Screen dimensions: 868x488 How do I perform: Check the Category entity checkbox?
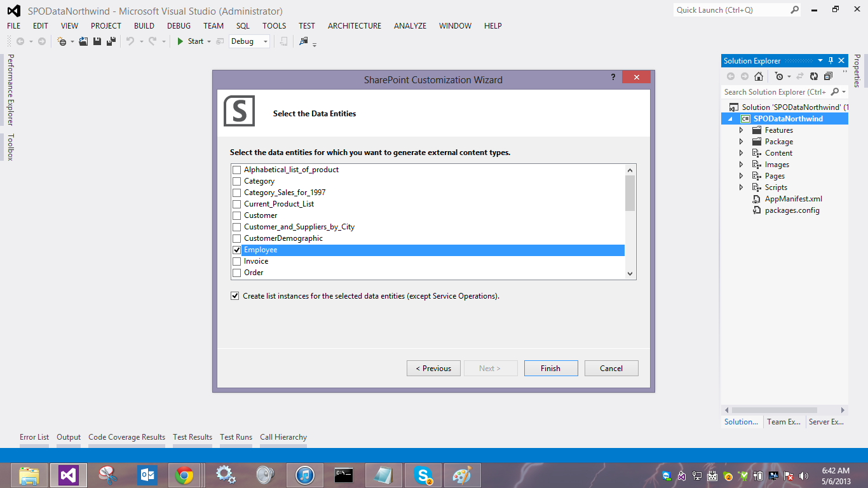pyautogui.click(x=237, y=181)
